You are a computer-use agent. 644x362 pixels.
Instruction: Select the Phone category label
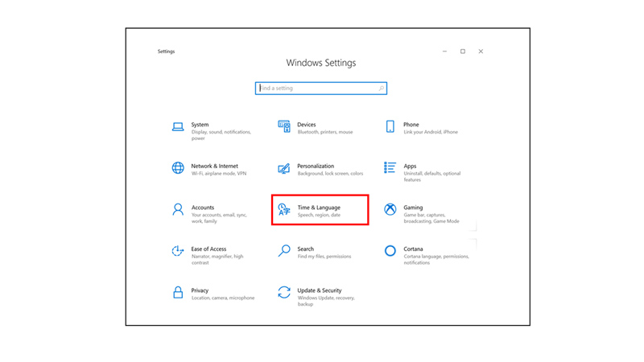tap(411, 125)
